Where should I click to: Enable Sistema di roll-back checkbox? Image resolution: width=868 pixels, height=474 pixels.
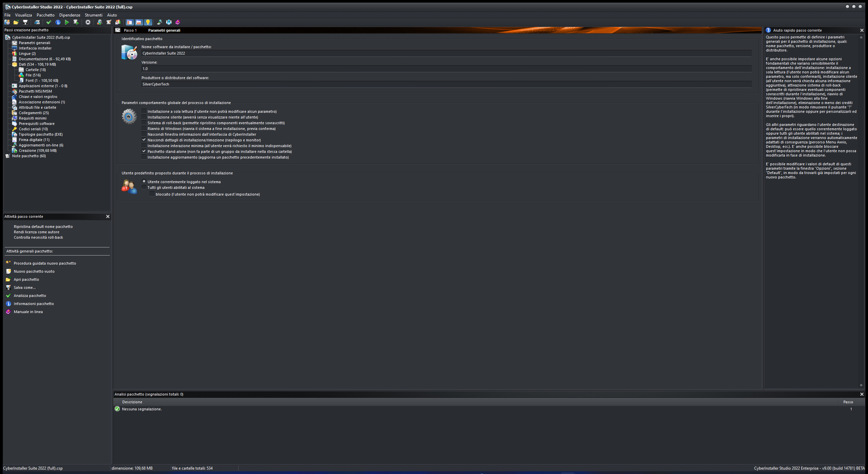144,123
